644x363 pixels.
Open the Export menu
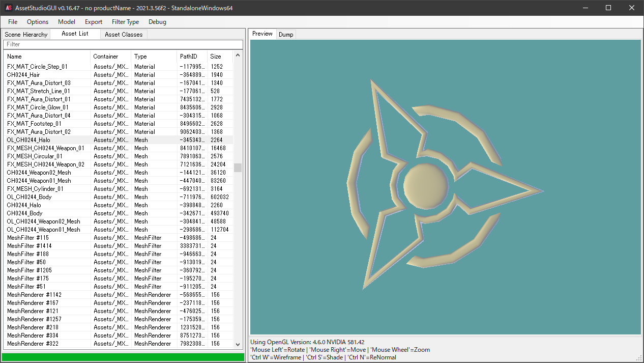coord(94,22)
